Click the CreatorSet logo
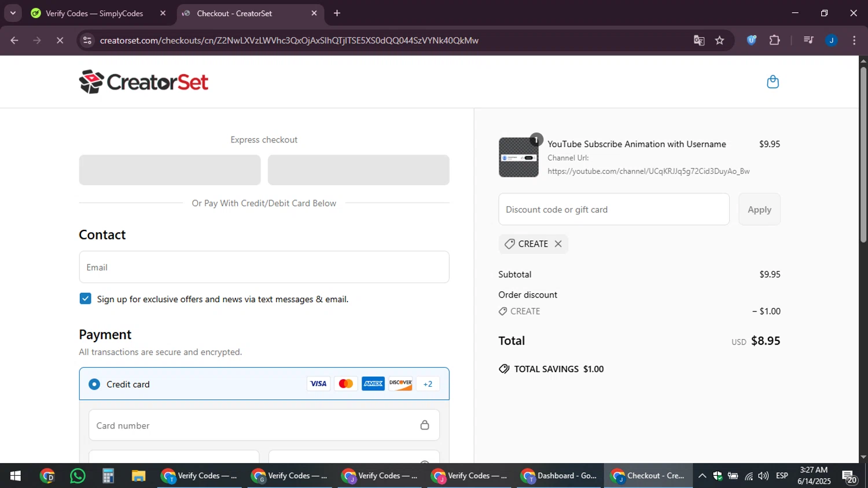 (x=144, y=82)
